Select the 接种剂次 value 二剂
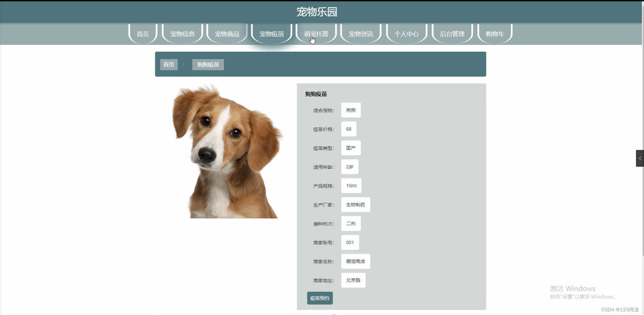Viewport: 644px width, 315px height. pos(350,224)
